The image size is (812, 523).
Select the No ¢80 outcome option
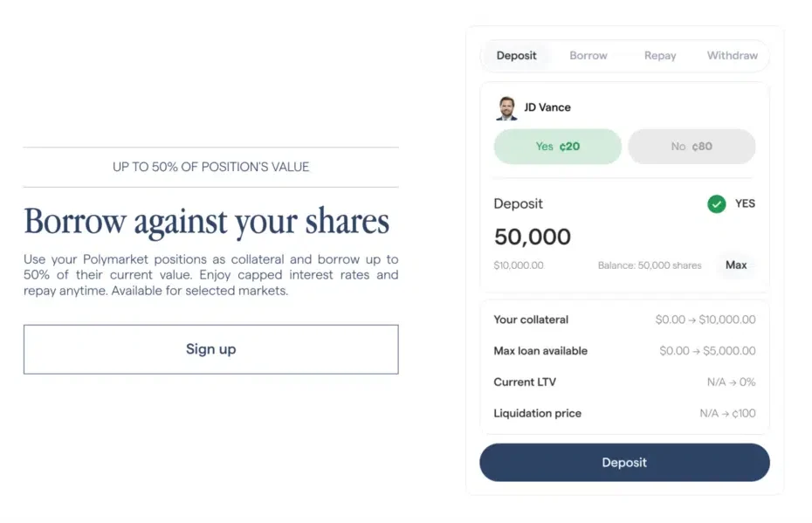coord(692,147)
